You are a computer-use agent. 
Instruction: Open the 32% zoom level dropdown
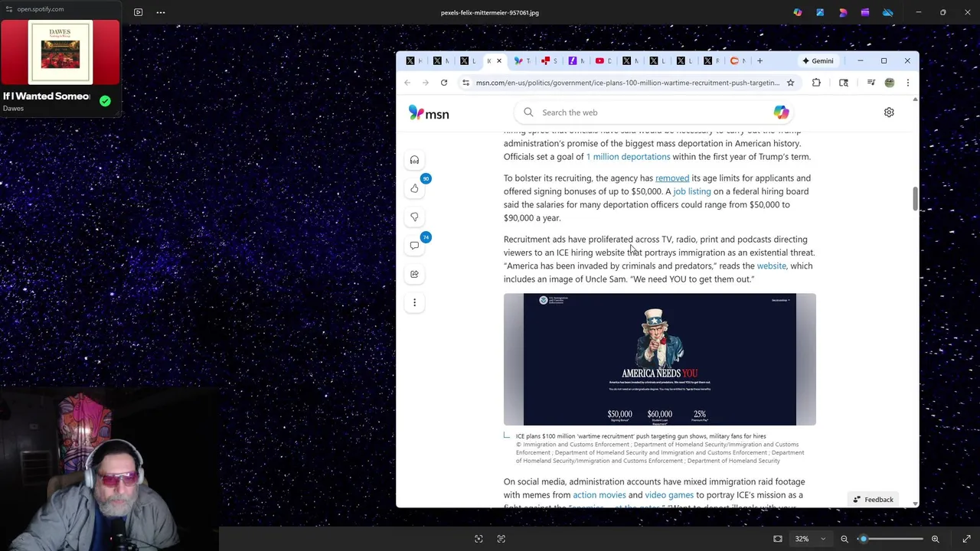pos(811,539)
